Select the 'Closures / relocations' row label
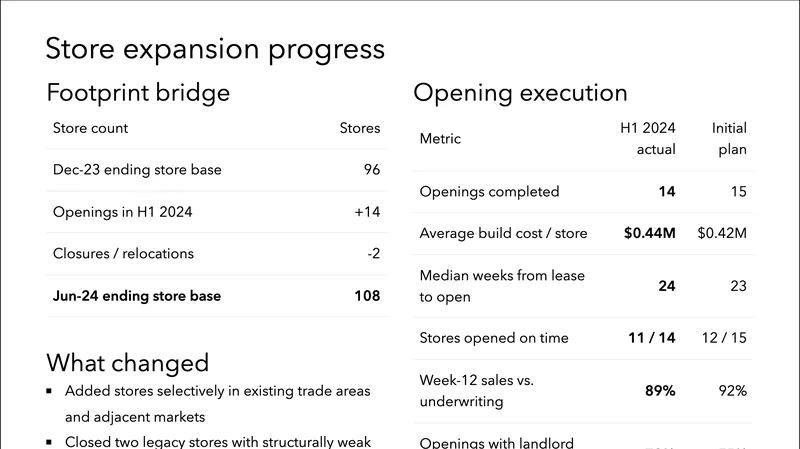The width and height of the screenshot is (800, 449). [123, 254]
